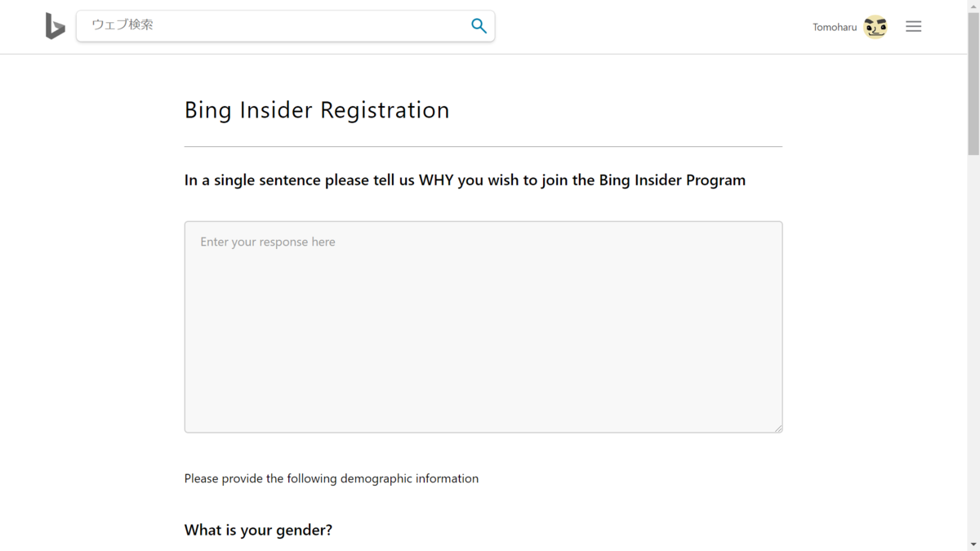The height and width of the screenshot is (551, 980).
Task: Click the Tomoharu username link
Action: pos(834,28)
